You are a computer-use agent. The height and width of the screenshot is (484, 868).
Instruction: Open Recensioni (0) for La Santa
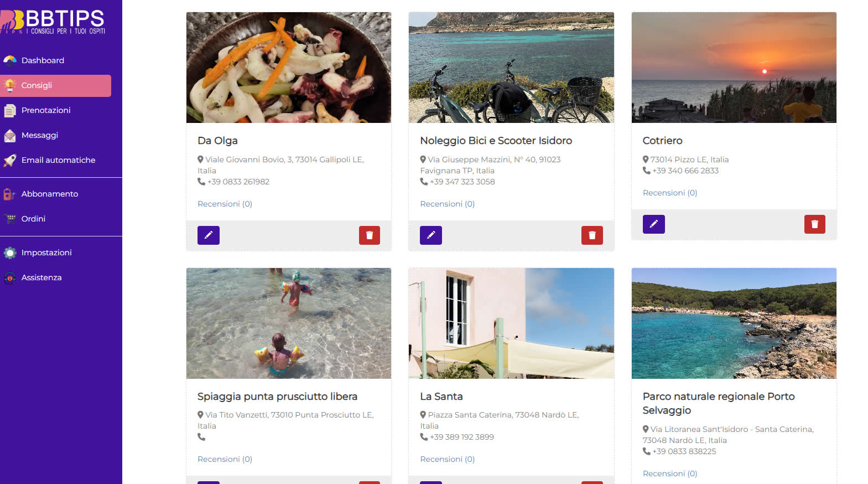[x=447, y=459]
